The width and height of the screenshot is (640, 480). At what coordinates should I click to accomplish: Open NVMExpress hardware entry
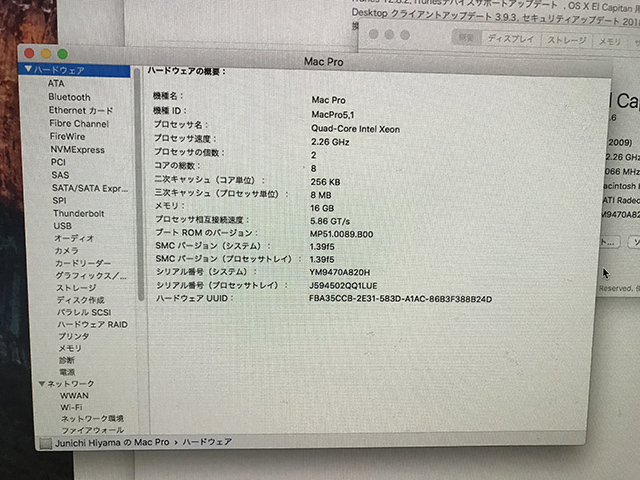tap(78, 150)
